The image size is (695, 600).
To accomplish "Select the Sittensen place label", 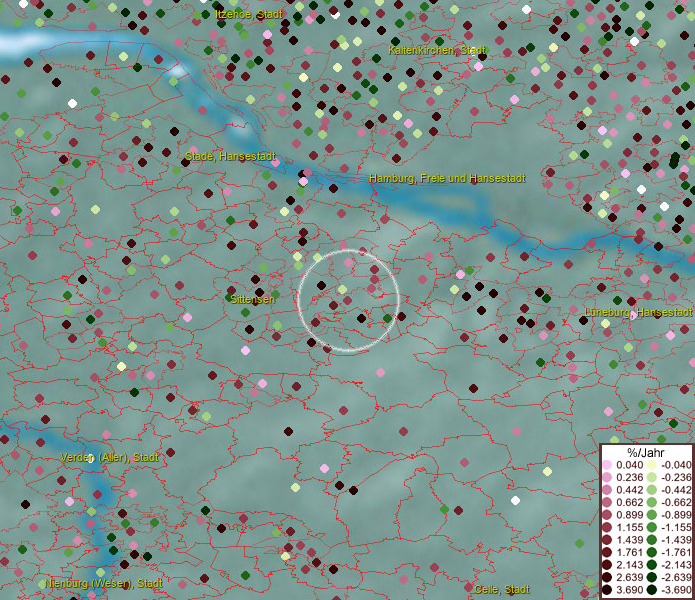I will [x=252, y=299].
